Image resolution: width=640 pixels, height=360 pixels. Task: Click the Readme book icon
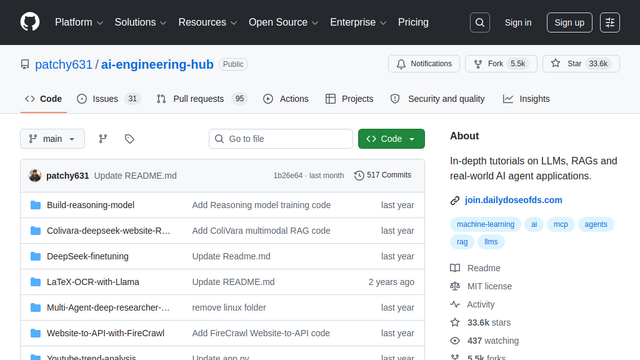point(455,268)
